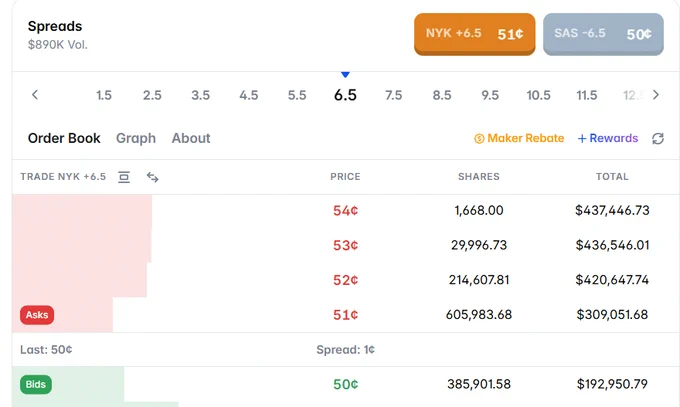Select the 50¢ bid price

click(345, 384)
